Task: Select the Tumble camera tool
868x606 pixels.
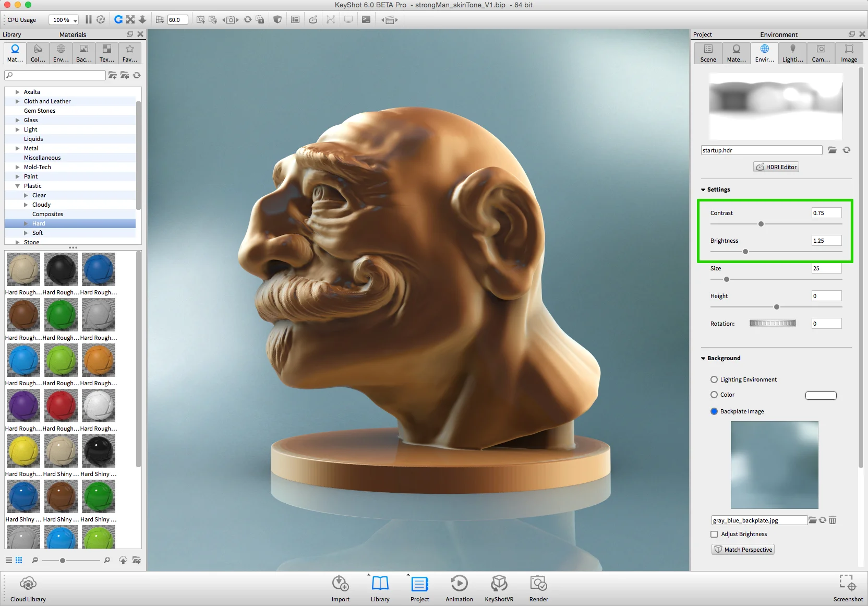Action: click(x=118, y=19)
